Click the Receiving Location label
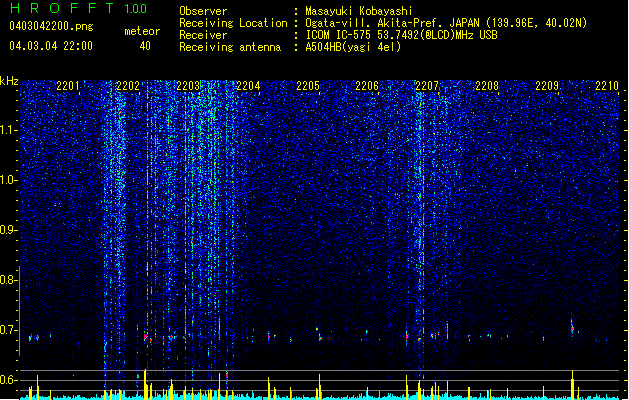629x400 pixels. 233,23
